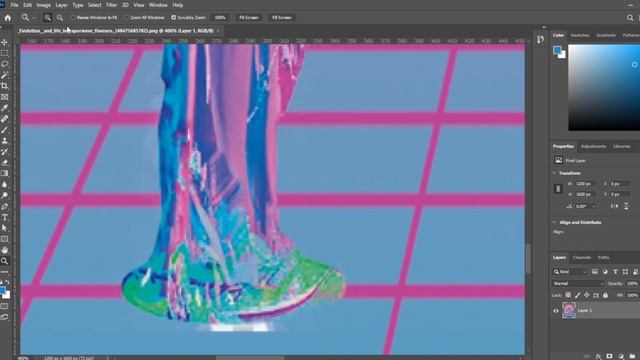Select the Lasso tool
The height and width of the screenshot is (360, 640).
coord(4,64)
